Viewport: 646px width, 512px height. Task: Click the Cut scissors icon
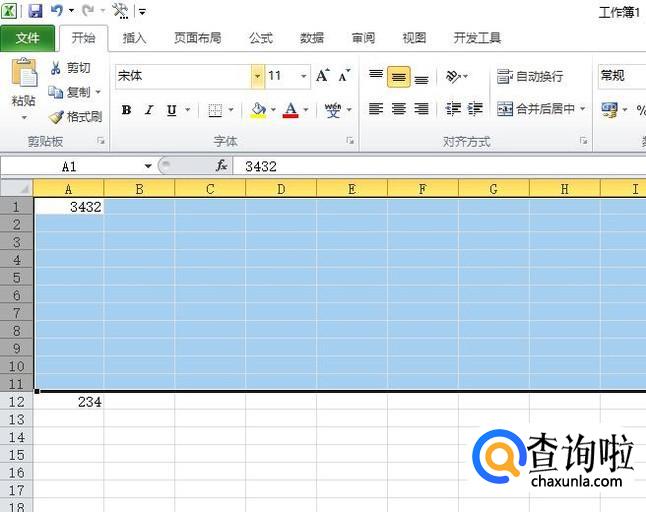coord(56,68)
